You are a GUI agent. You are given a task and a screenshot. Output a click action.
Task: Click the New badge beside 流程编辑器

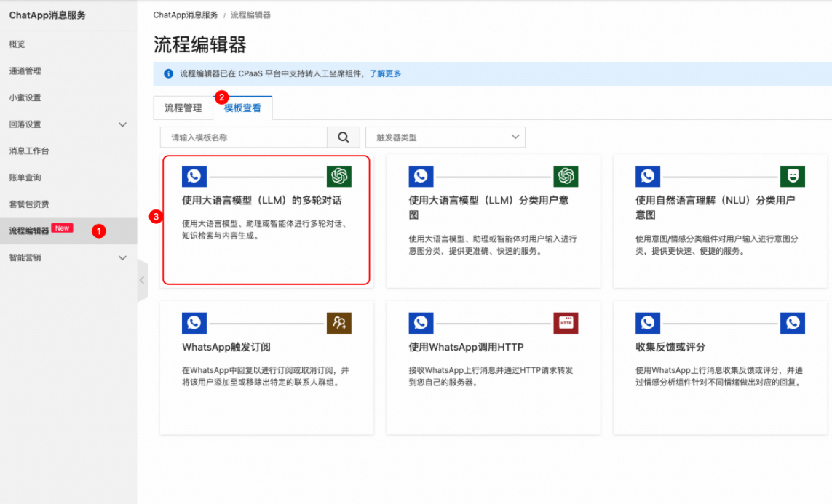click(62, 228)
